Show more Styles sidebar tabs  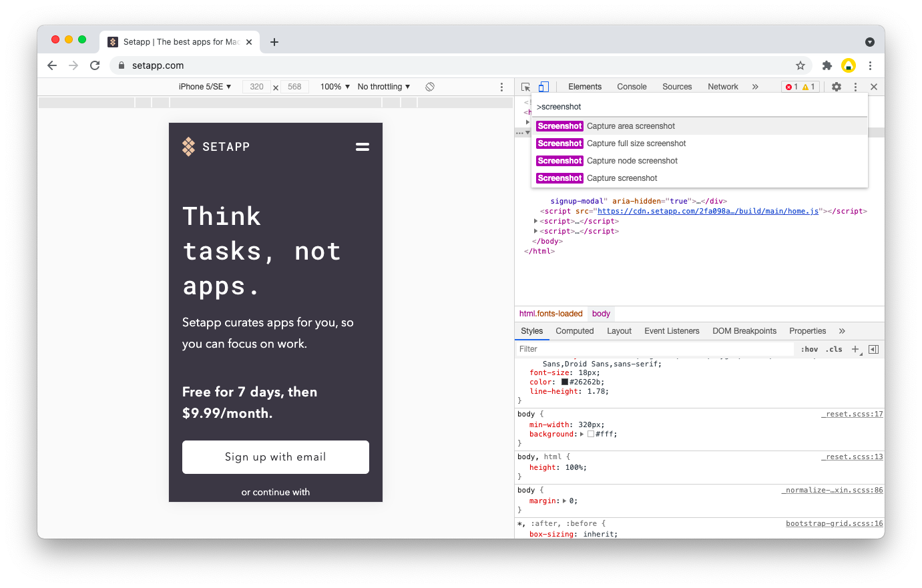click(842, 331)
